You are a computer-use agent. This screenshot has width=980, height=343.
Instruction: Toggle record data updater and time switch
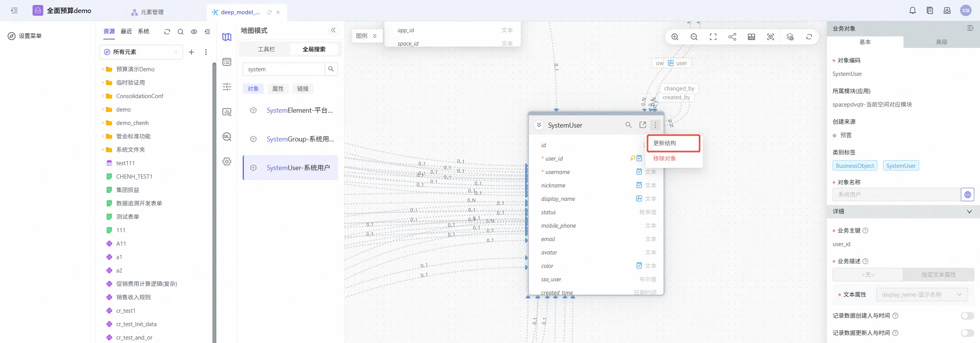coord(967,333)
